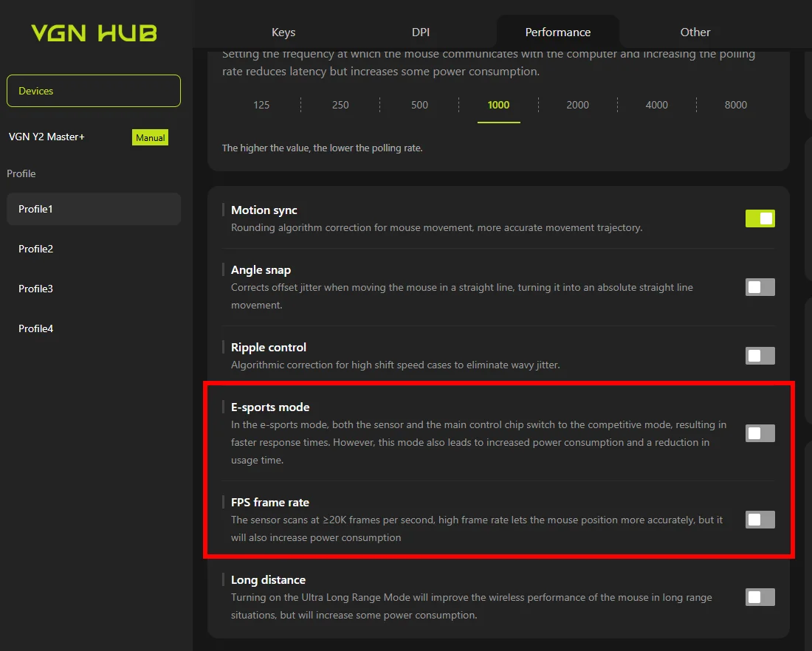
Task: Click the FPS frame rate heading
Action: tap(269, 503)
